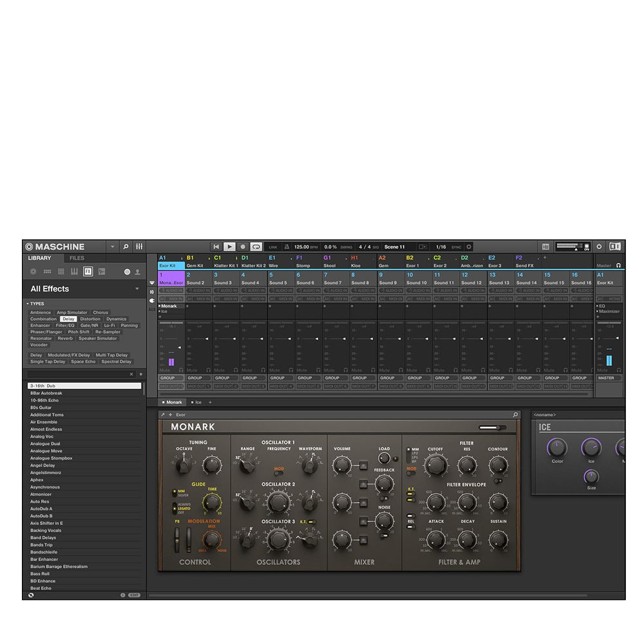Click the audio engine power button
This screenshot has height=644, width=644.
pyautogui.click(x=599, y=247)
